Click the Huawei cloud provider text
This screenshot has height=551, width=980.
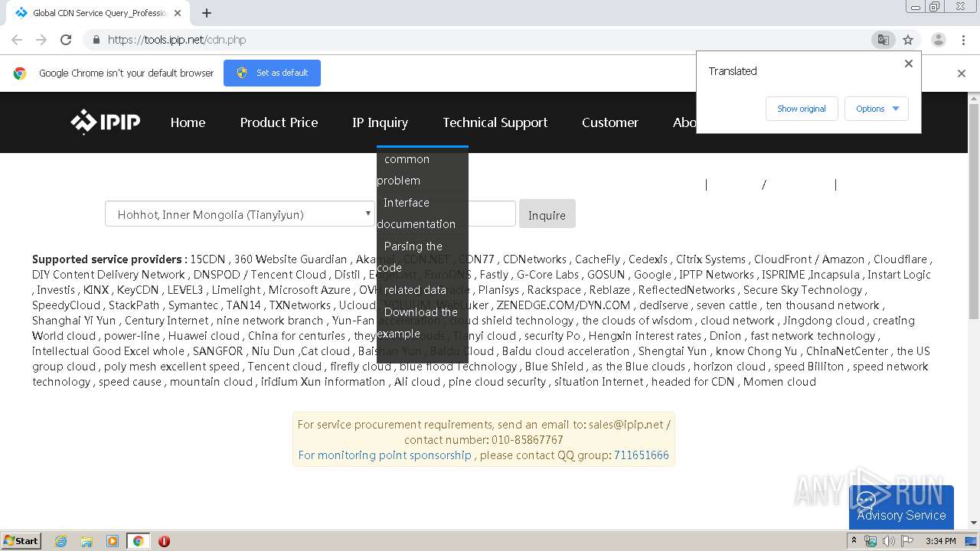click(x=204, y=336)
